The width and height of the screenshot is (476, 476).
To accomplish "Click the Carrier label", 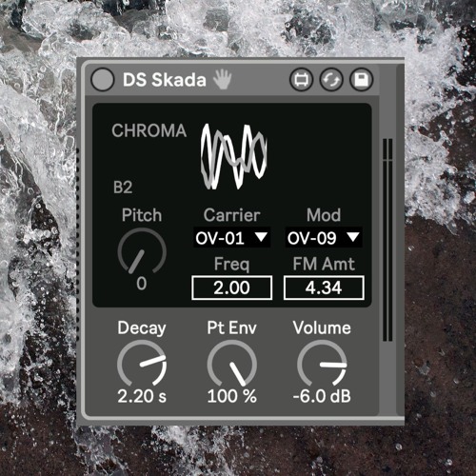I will 232,215.
